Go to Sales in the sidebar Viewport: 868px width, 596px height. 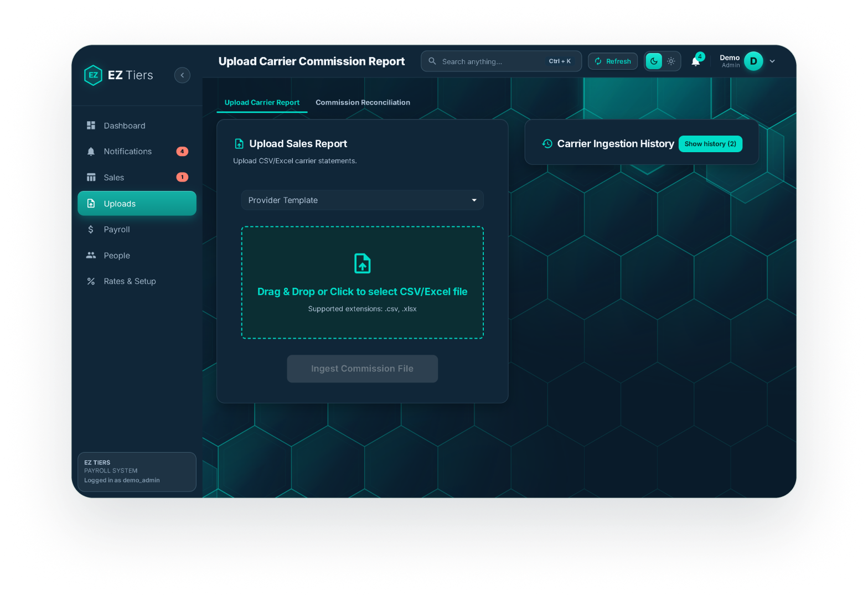(x=137, y=178)
